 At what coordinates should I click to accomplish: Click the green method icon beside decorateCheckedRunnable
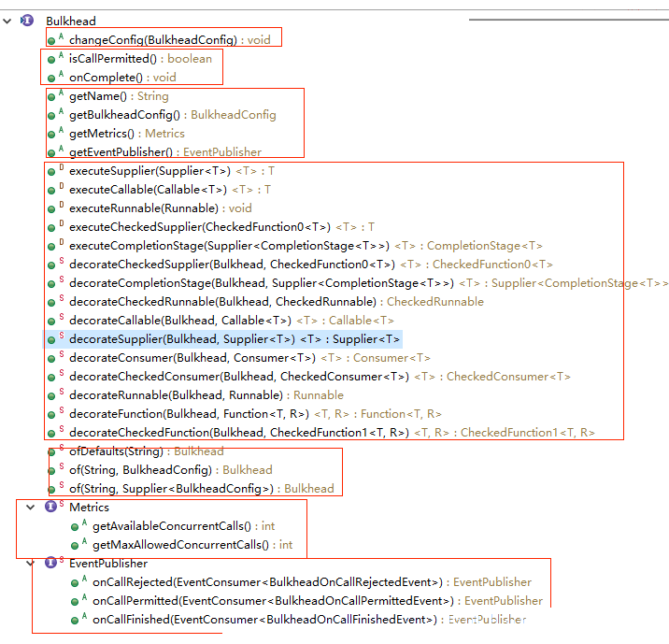pos(51,303)
